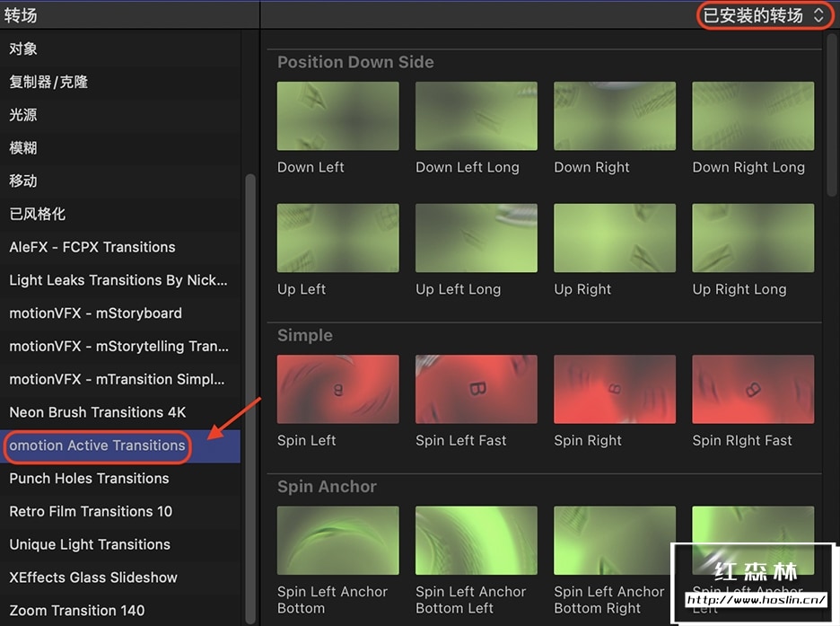Select the Down Left Long transition thumbnail
The height and width of the screenshot is (626, 840).
click(x=476, y=116)
